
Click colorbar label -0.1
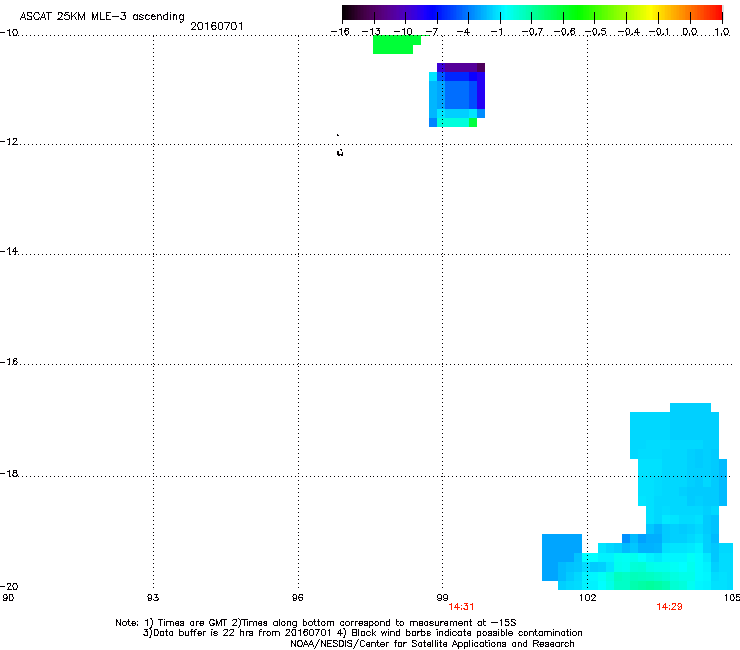(x=659, y=32)
